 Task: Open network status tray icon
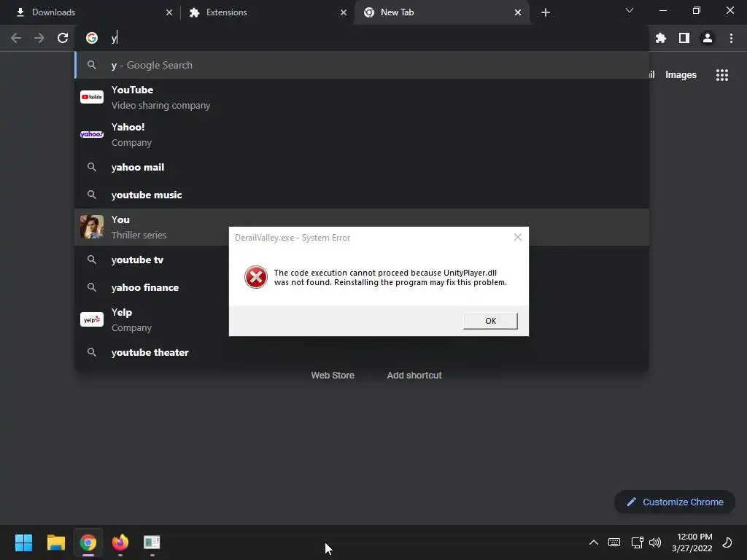point(637,542)
